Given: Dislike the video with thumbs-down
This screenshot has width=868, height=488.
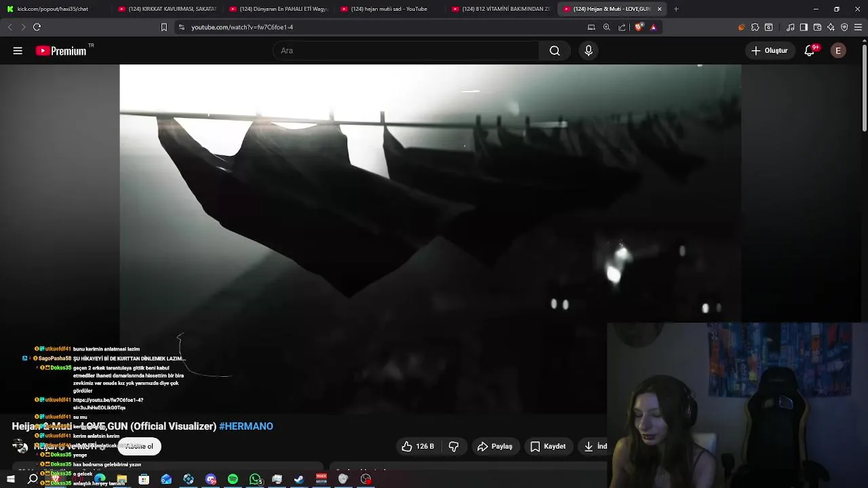Looking at the screenshot, I should point(454,446).
